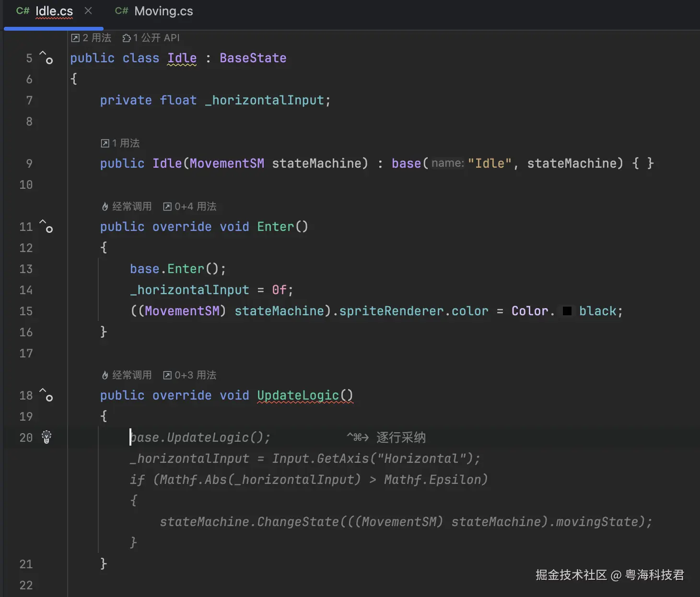Click the 'name:' parameter hint
Screen dimensions: 700x597
[x=447, y=163]
